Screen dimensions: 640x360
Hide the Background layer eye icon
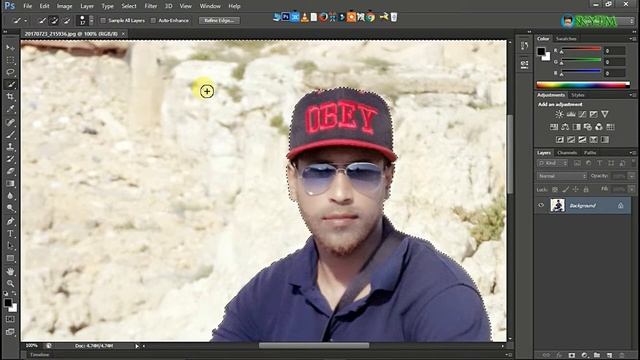[541, 205]
